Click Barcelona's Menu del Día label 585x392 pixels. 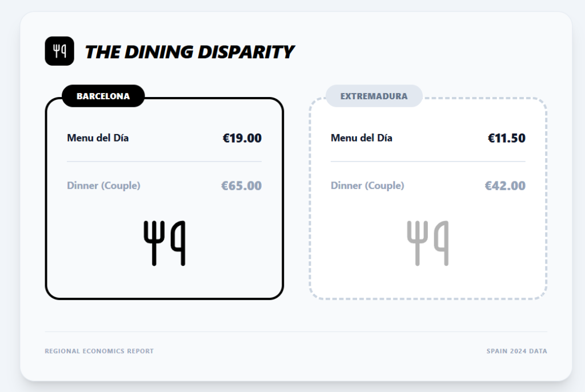point(98,138)
